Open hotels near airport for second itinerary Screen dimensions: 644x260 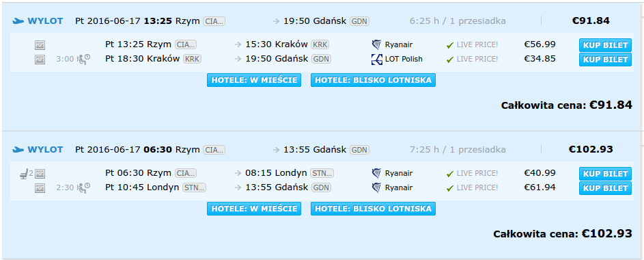(x=373, y=209)
